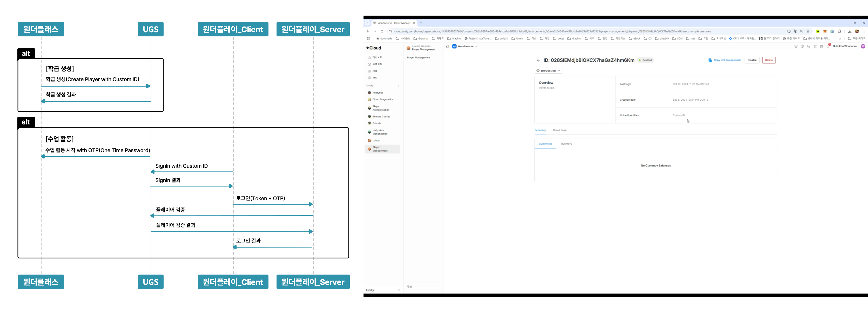The image size is (868, 312).
Task: Show more bookmarks with the double chevron
Action: click(x=840, y=38)
